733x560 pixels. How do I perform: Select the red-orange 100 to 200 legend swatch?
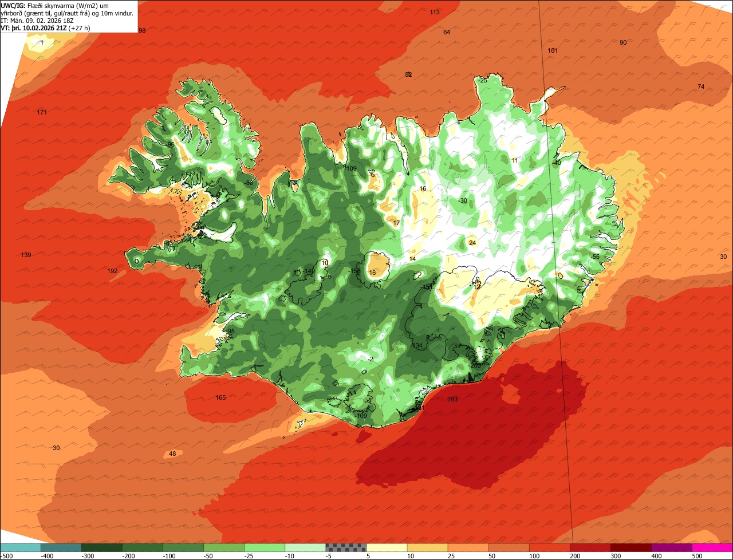[549, 547]
